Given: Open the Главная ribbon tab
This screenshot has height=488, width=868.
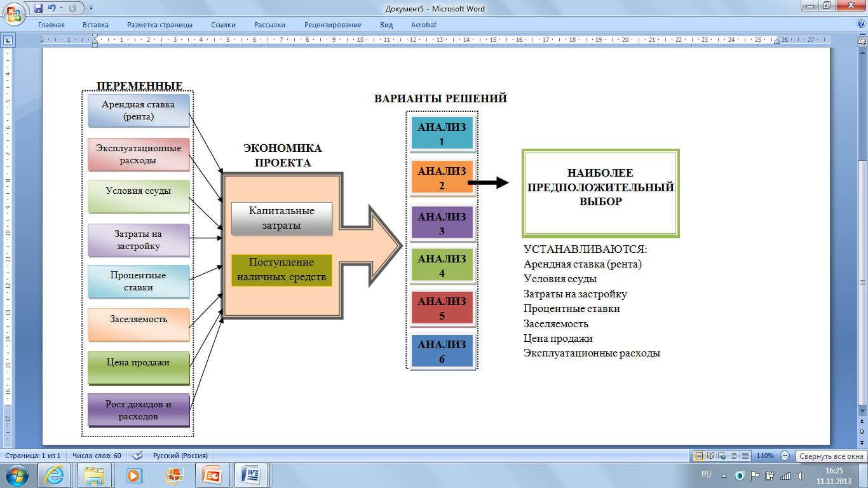Looking at the screenshot, I should [51, 25].
